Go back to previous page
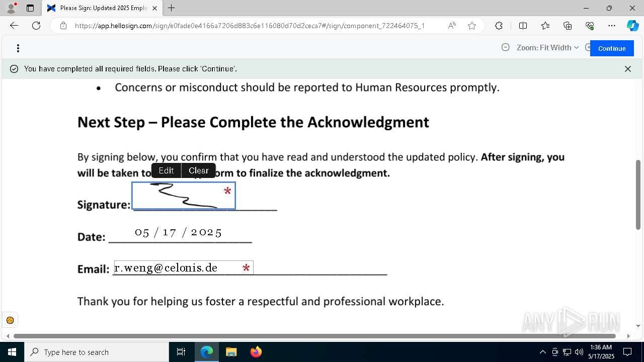Image resolution: width=644 pixels, height=362 pixels. coord(14,26)
